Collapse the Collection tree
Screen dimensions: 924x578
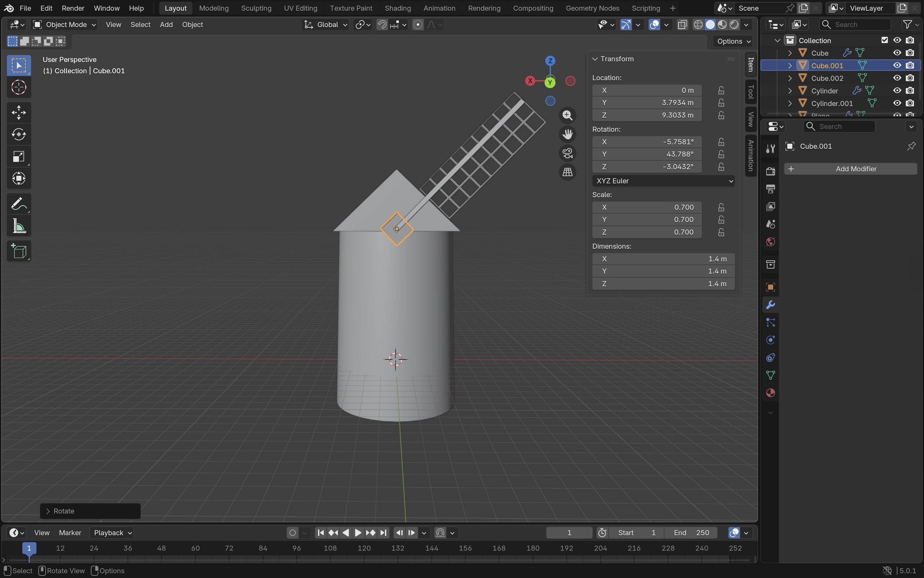click(777, 40)
